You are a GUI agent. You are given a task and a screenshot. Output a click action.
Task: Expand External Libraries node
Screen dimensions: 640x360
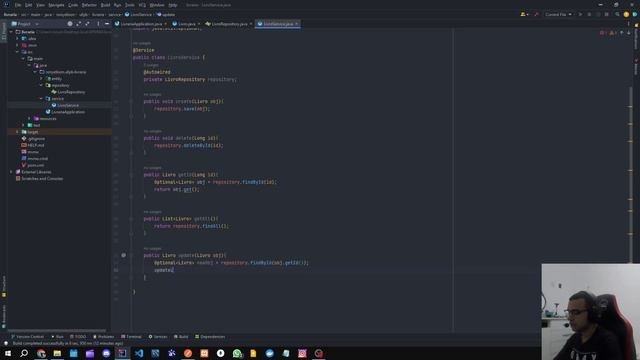tap(11, 172)
